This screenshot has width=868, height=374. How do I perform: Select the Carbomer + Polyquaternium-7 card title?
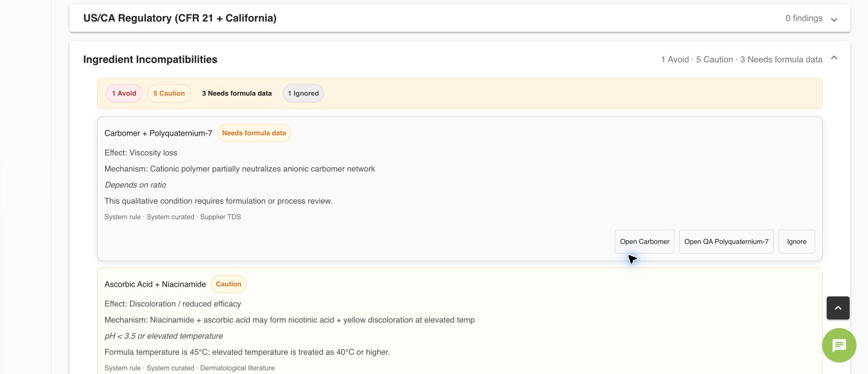(x=158, y=133)
